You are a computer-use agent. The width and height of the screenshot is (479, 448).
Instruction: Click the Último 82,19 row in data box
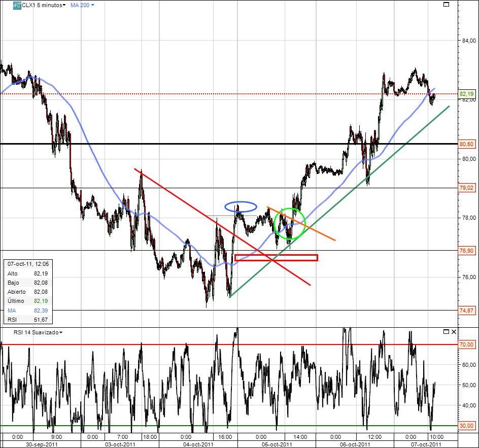tap(28, 301)
